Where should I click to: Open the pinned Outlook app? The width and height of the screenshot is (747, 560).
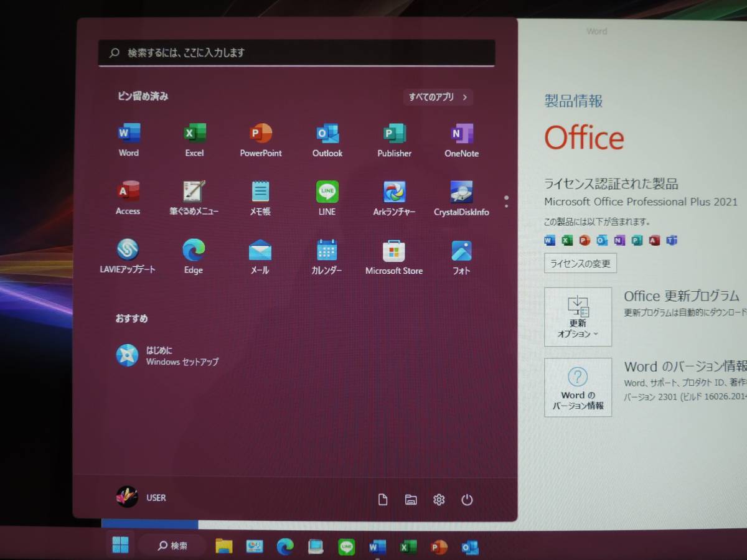(327, 140)
